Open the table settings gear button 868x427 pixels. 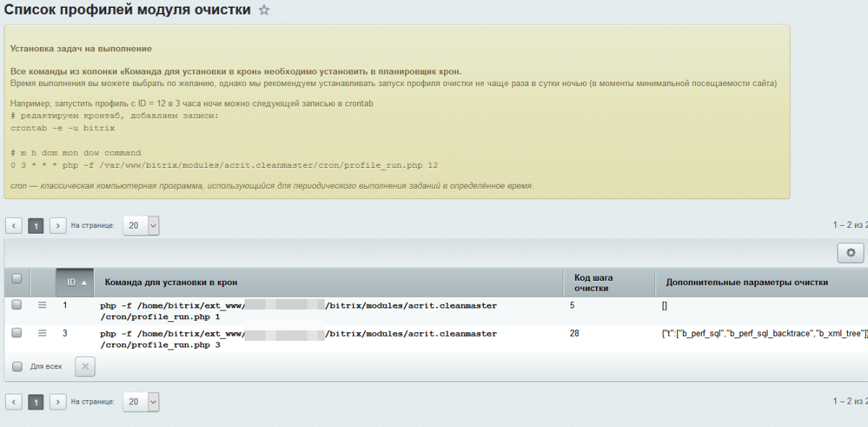pyautogui.click(x=851, y=253)
